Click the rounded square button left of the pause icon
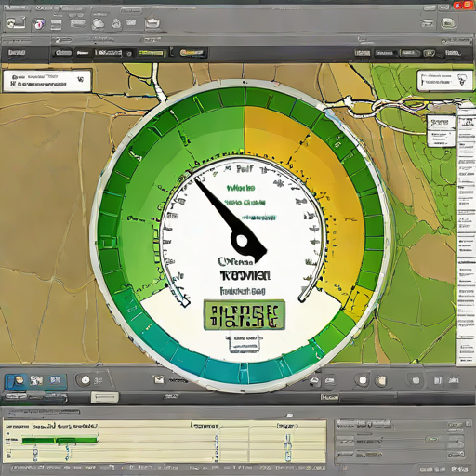The width and height of the screenshot is (476, 476). (416, 380)
